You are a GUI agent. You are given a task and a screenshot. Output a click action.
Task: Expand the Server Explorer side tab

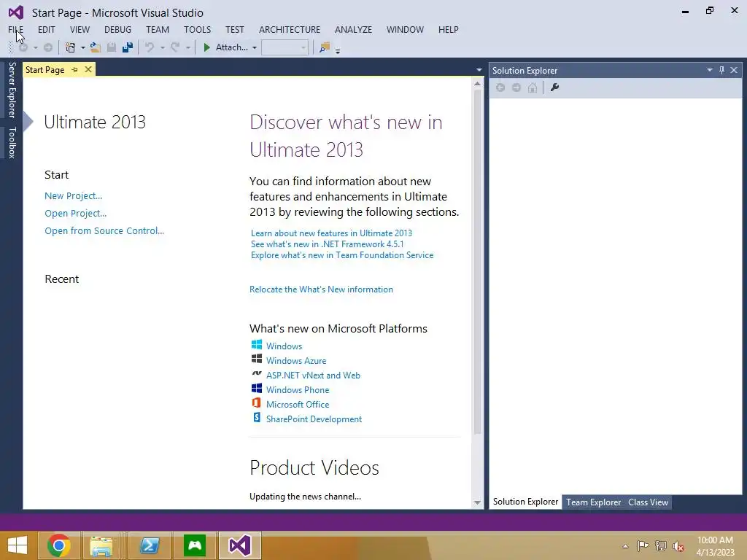(x=12, y=90)
